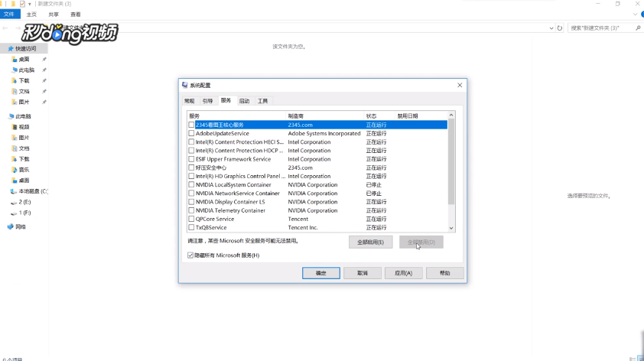Click the 确定 button
The image size is (644, 361).
point(321,273)
